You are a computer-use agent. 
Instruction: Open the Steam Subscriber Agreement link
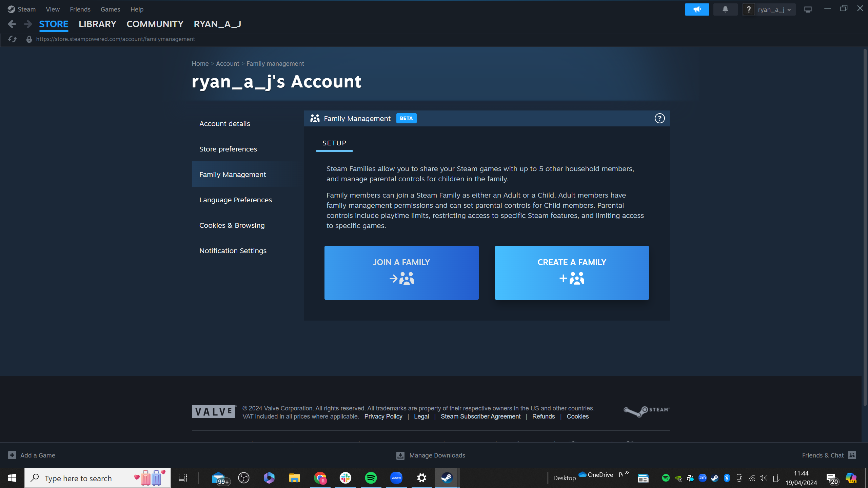[x=480, y=416]
